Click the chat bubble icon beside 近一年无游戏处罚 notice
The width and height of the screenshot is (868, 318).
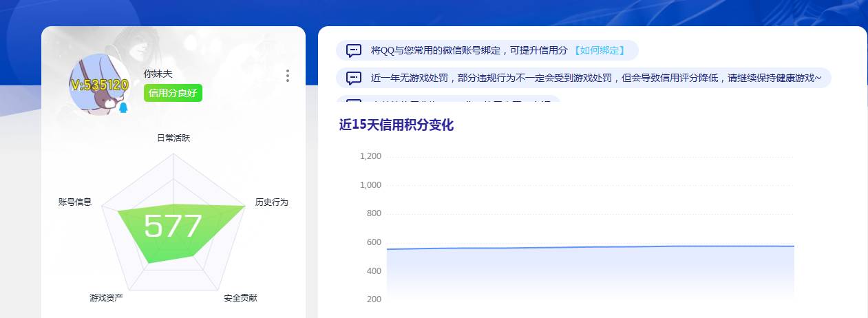tap(354, 78)
